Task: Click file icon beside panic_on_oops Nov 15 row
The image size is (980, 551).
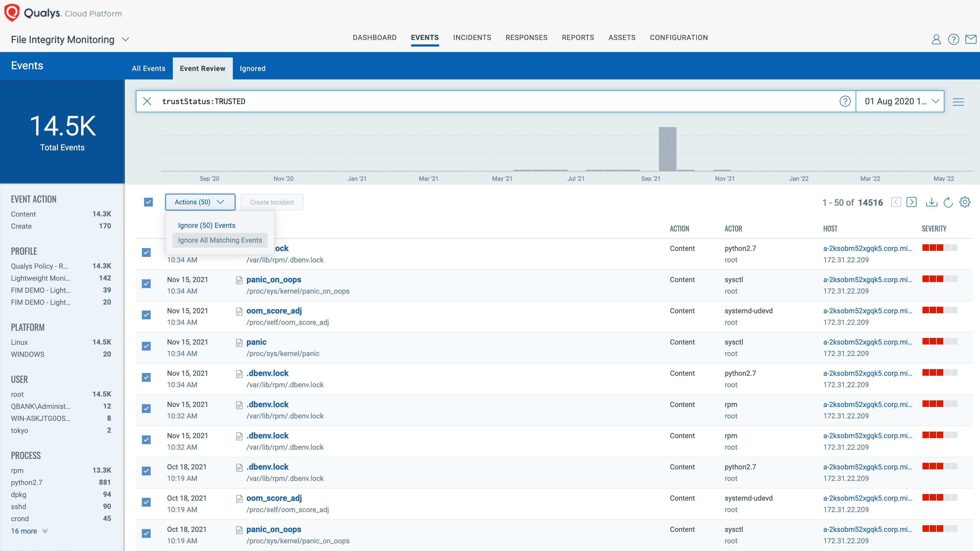Action: tap(239, 280)
